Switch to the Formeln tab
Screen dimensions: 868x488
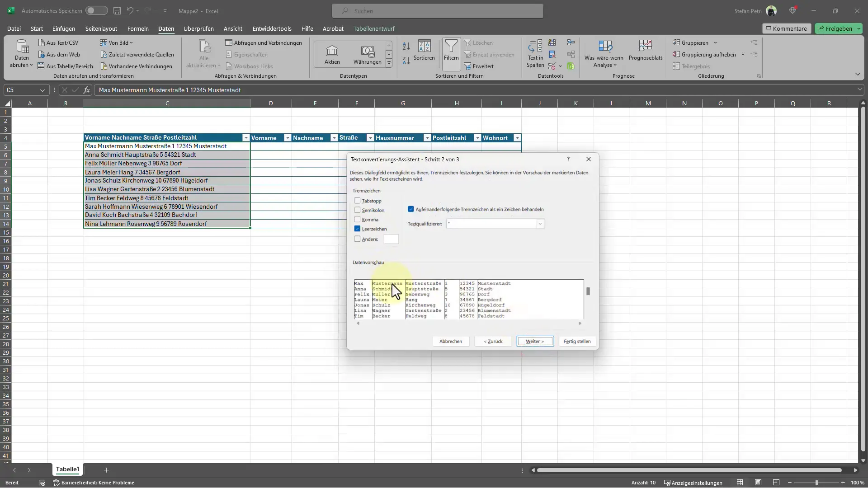138,28
